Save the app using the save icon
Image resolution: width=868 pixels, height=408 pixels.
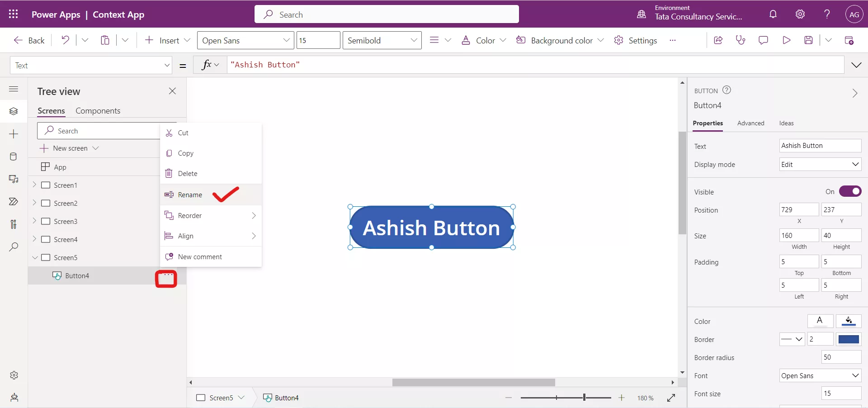[x=809, y=40]
